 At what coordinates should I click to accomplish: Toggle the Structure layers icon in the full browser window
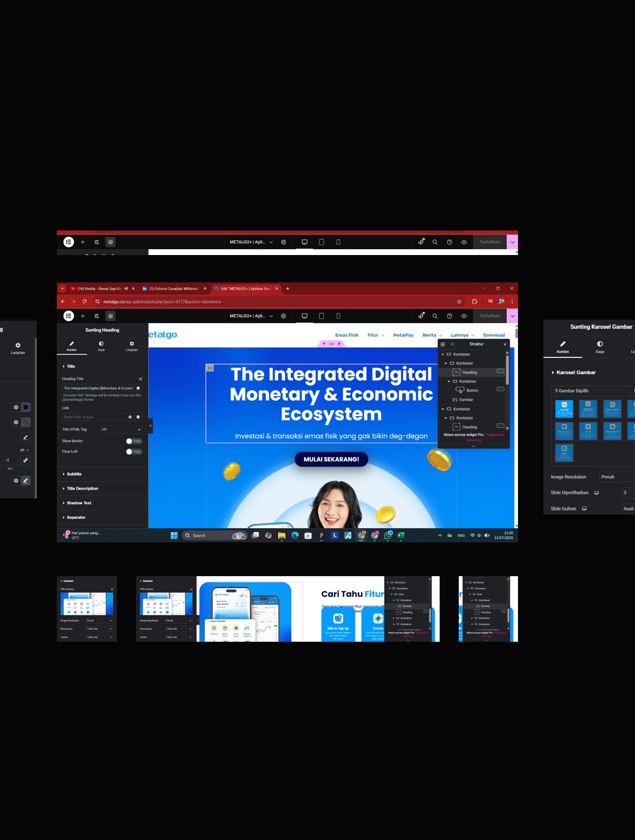click(111, 316)
